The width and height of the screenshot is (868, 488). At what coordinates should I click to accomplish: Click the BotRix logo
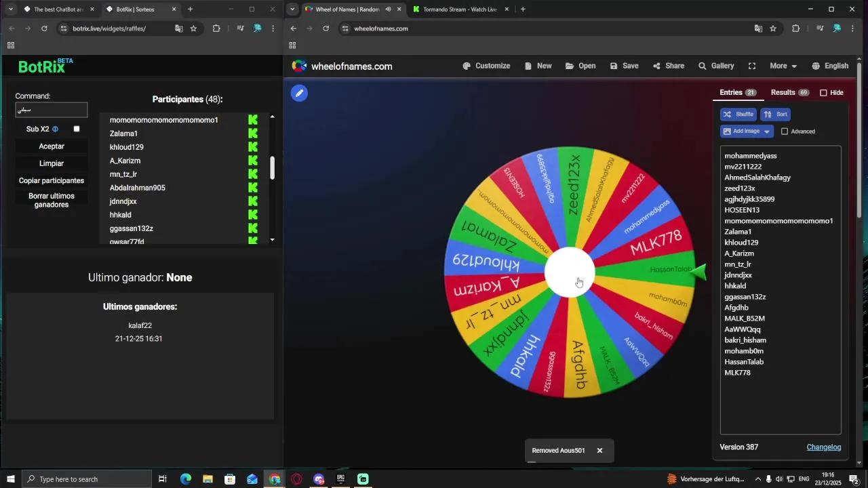coord(45,66)
